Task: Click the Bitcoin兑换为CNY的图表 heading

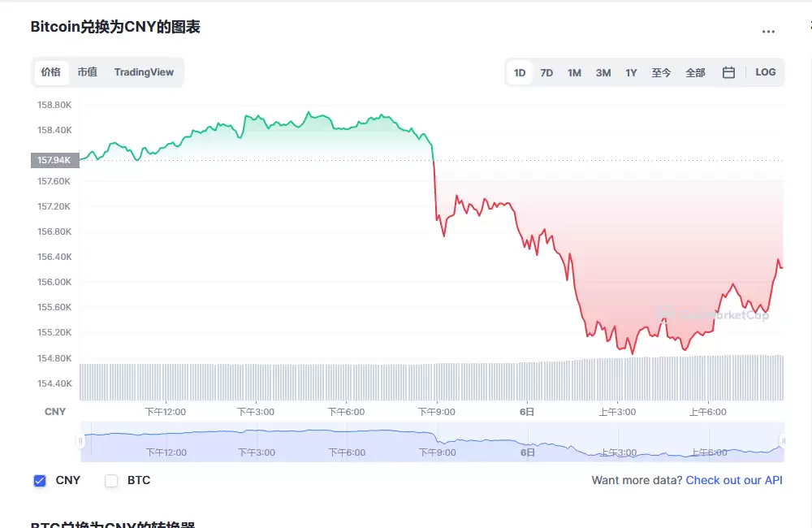Action: 116,27
